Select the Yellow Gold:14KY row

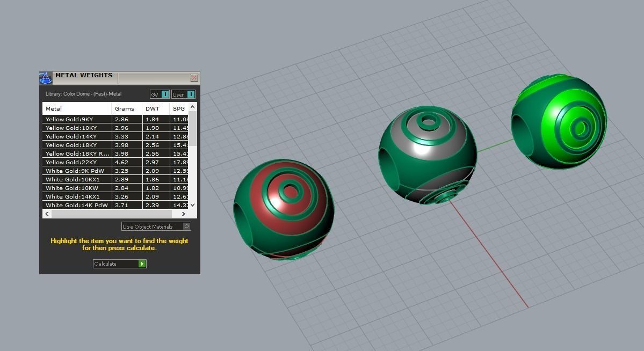[115, 137]
